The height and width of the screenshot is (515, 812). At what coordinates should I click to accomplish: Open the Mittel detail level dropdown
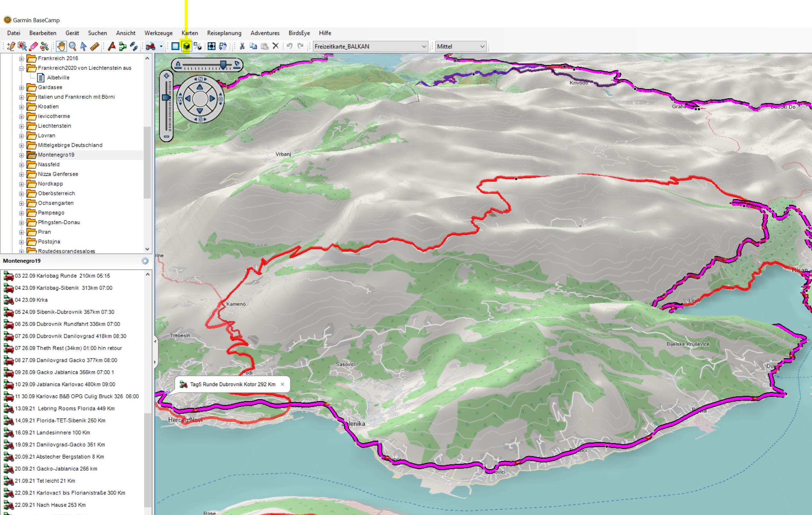click(482, 47)
